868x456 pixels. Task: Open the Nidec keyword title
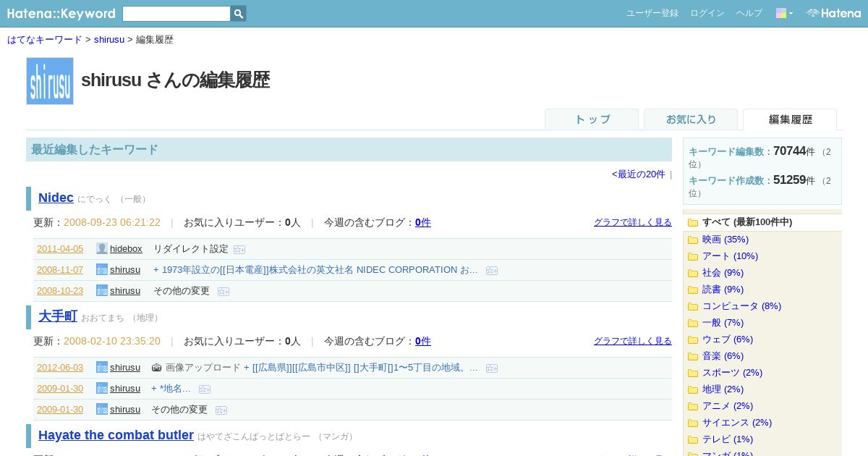tap(56, 198)
